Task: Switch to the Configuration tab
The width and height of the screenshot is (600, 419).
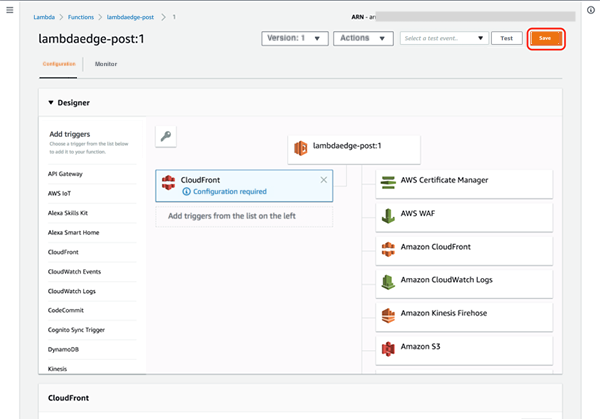Action: [59, 64]
